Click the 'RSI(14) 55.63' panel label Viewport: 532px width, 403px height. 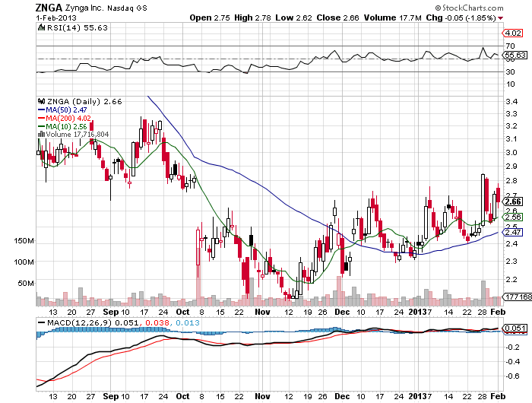point(77,27)
